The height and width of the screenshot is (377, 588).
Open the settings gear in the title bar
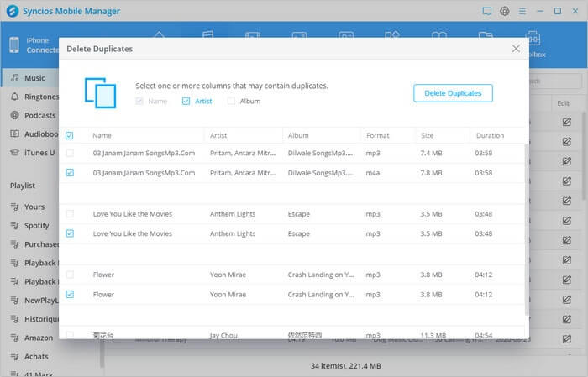[505, 11]
